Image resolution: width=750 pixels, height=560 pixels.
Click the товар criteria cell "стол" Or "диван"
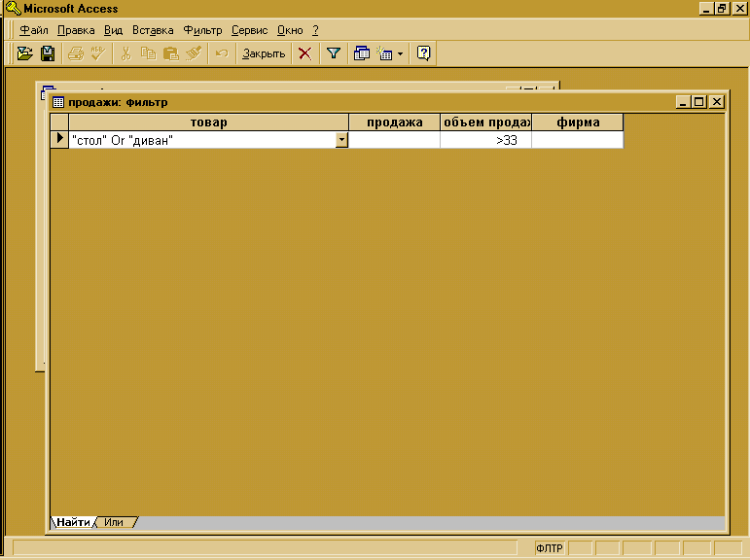(x=202, y=140)
